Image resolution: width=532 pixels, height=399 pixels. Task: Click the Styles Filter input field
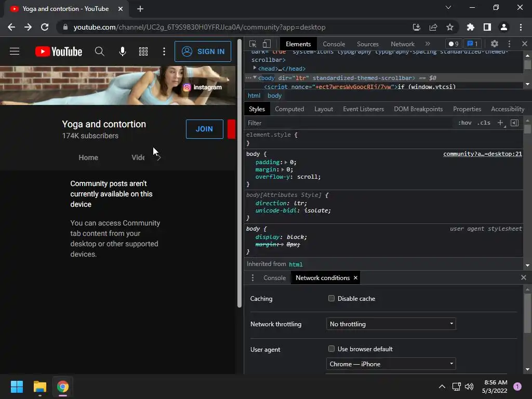(350, 123)
